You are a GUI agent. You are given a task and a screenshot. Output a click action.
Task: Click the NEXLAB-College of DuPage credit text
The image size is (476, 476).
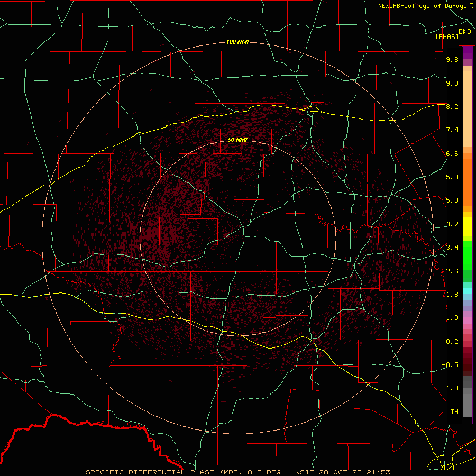(422, 6)
